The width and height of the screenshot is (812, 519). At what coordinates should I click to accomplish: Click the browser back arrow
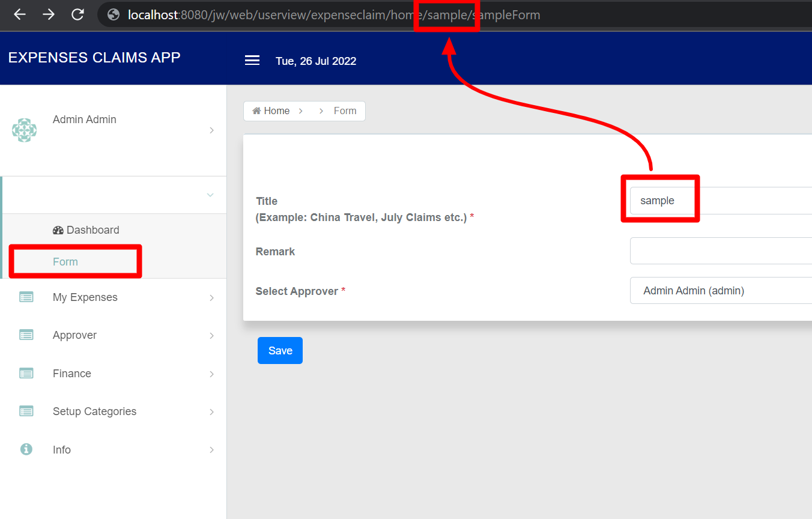(x=20, y=14)
